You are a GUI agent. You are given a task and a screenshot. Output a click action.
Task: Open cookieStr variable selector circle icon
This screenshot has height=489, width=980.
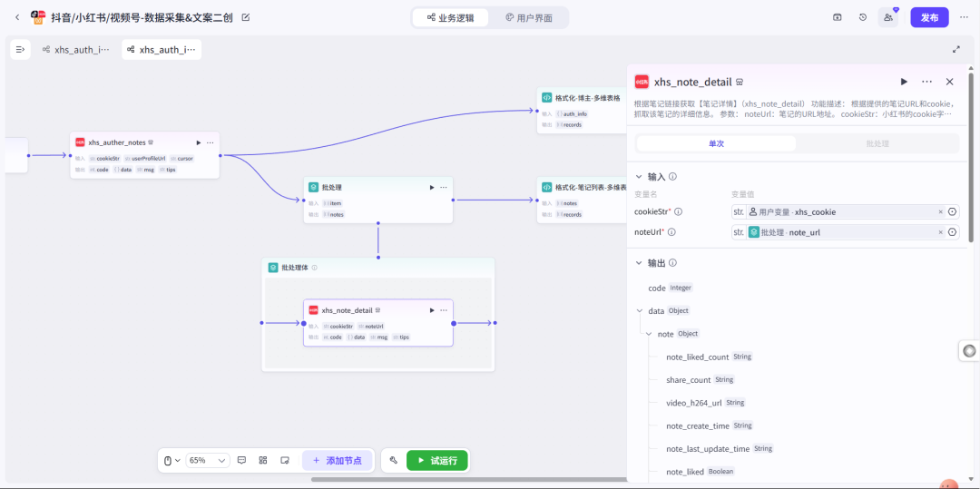pyautogui.click(x=952, y=212)
